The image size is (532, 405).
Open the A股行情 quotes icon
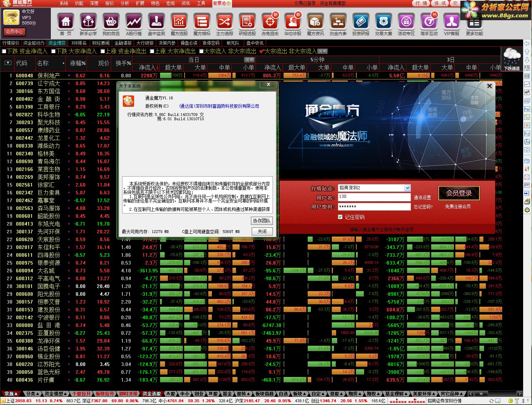pyautogui.click(x=134, y=22)
